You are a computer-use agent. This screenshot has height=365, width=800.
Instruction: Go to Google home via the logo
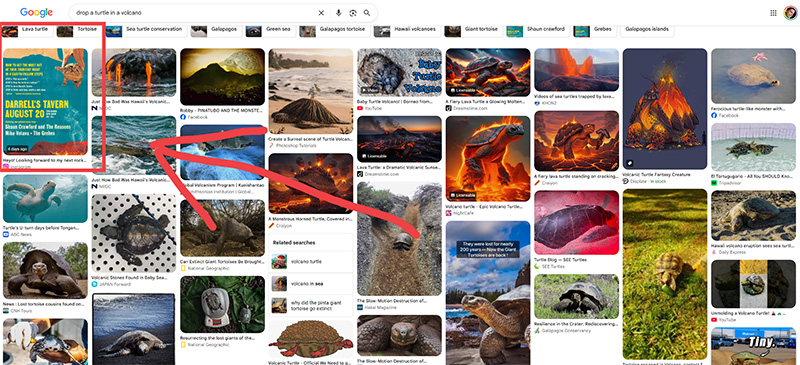pyautogui.click(x=36, y=13)
